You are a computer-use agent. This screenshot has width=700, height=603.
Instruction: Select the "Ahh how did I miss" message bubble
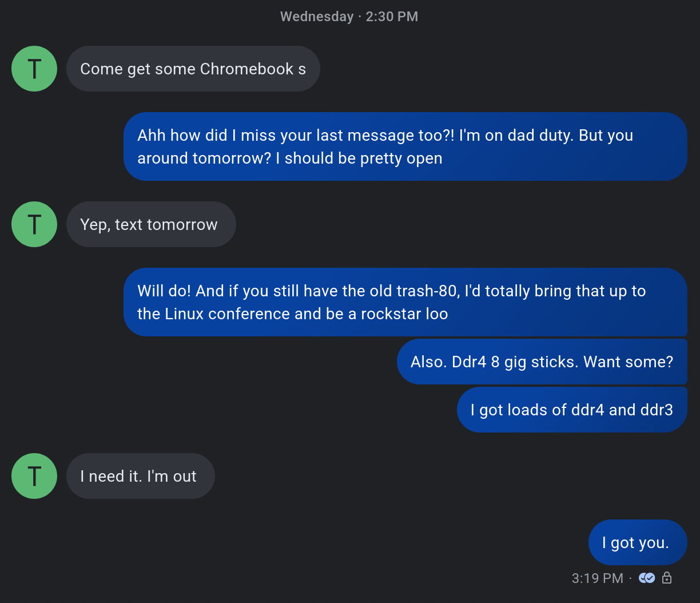[405, 146]
